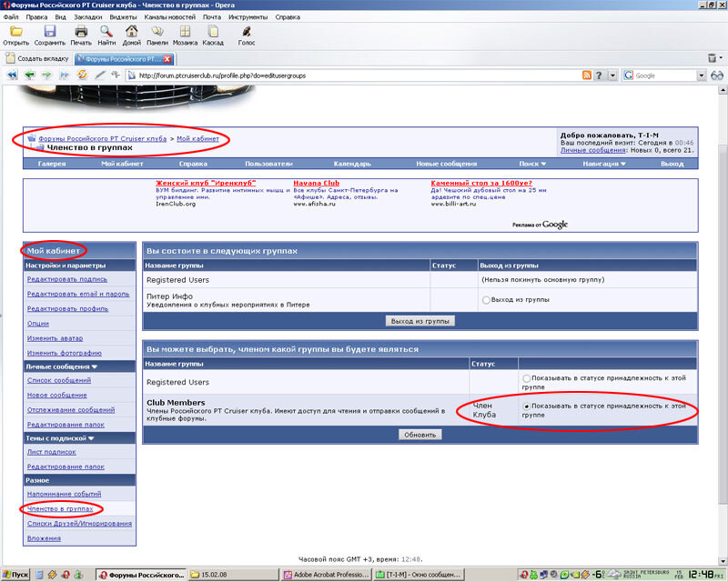Open the Членство в группах sidebar link
Image resolution: width=728 pixels, height=582 pixels.
click(60, 508)
